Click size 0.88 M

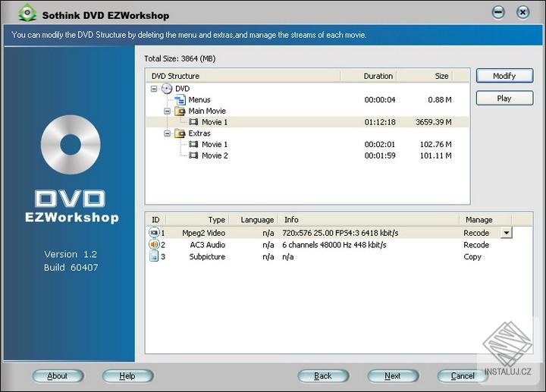440,100
